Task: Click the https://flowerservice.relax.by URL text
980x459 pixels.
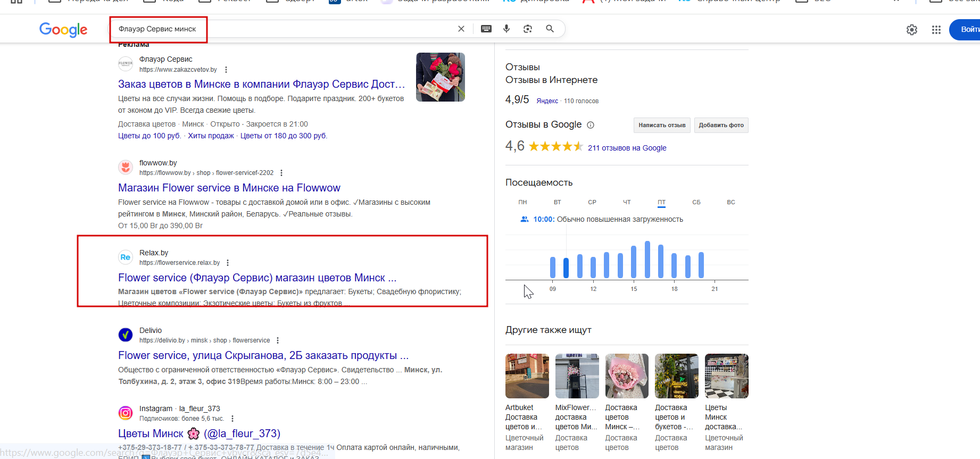Action: tap(179, 263)
